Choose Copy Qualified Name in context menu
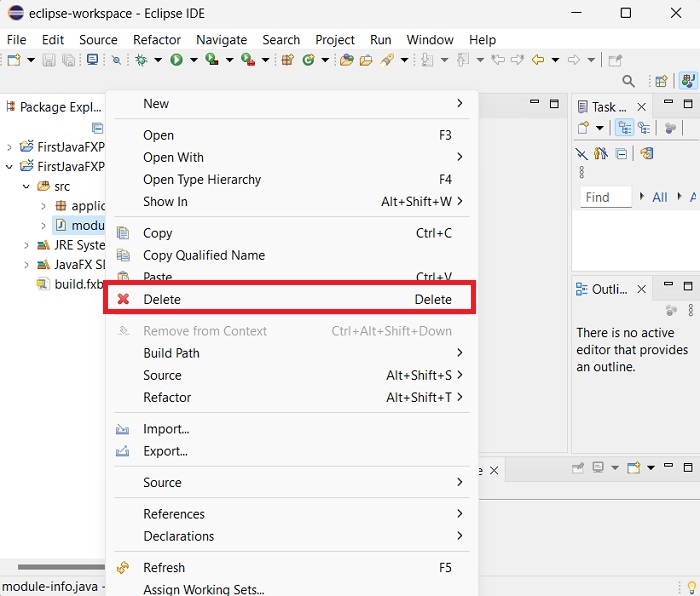This screenshot has height=596, width=700. 292,255
